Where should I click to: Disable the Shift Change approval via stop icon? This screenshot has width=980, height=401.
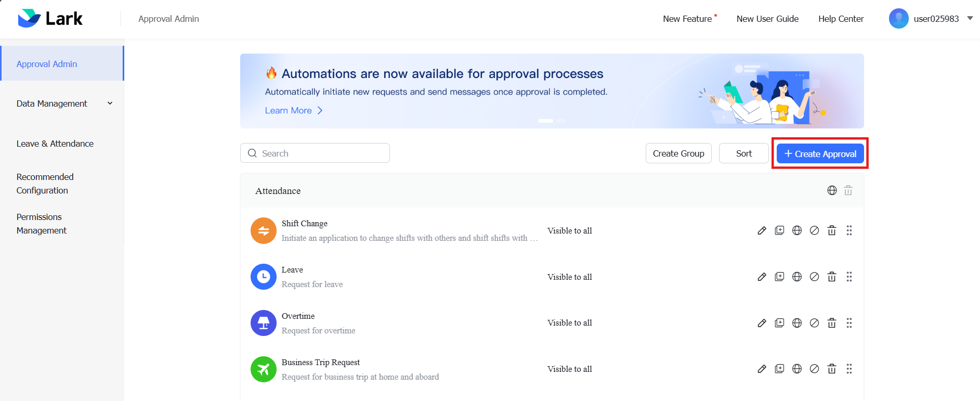tap(814, 230)
